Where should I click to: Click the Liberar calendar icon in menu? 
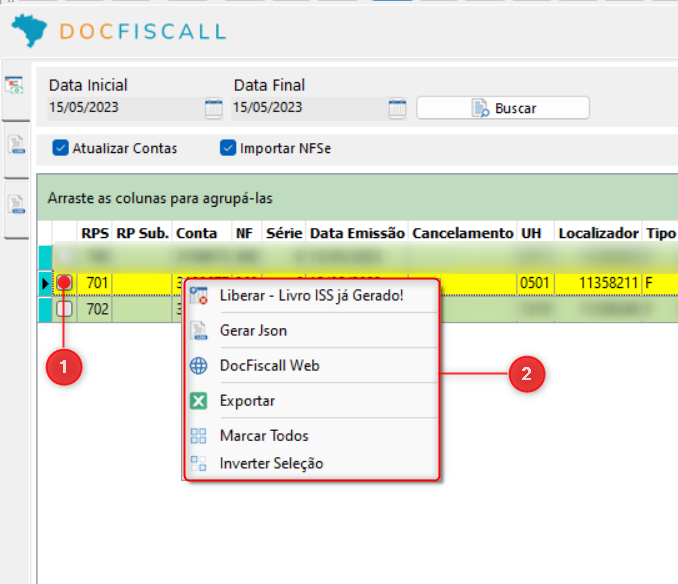[x=199, y=296]
